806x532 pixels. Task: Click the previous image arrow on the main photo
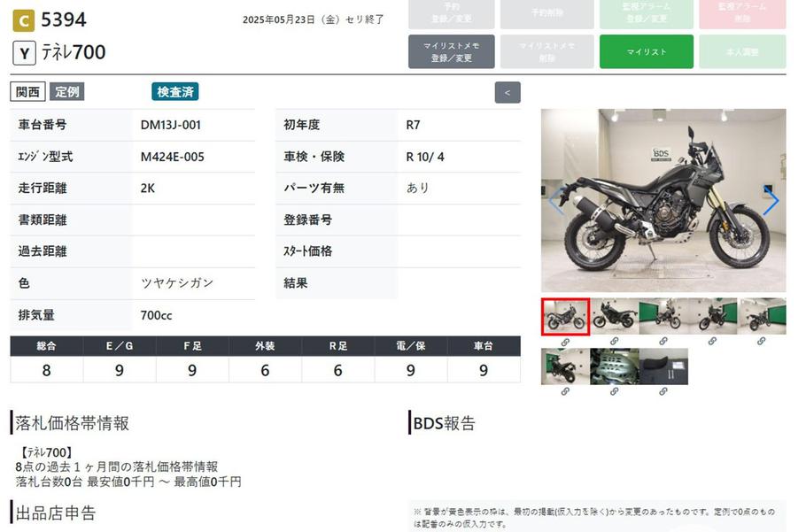point(555,201)
